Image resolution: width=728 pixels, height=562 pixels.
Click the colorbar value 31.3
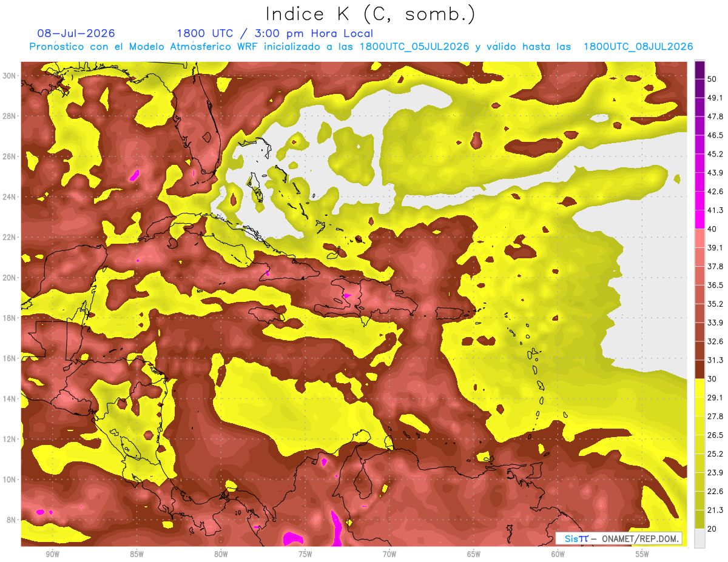click(x=716, y=360)
